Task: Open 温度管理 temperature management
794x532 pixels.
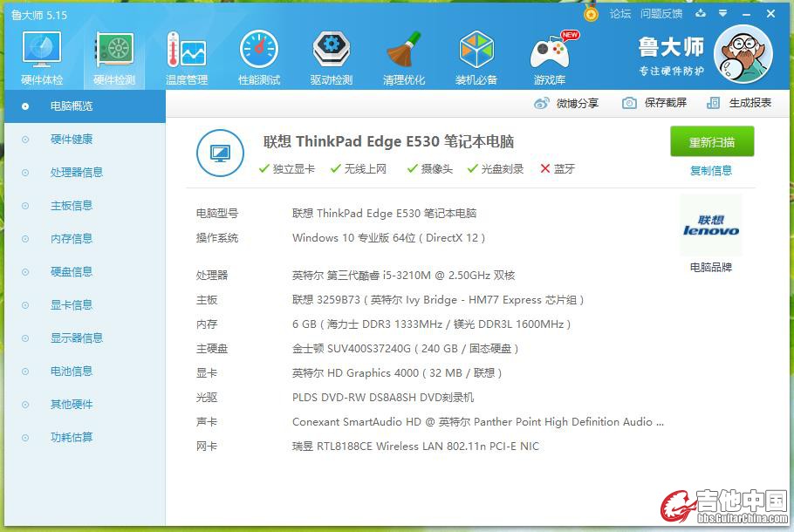Action: [x=187, y=58]
